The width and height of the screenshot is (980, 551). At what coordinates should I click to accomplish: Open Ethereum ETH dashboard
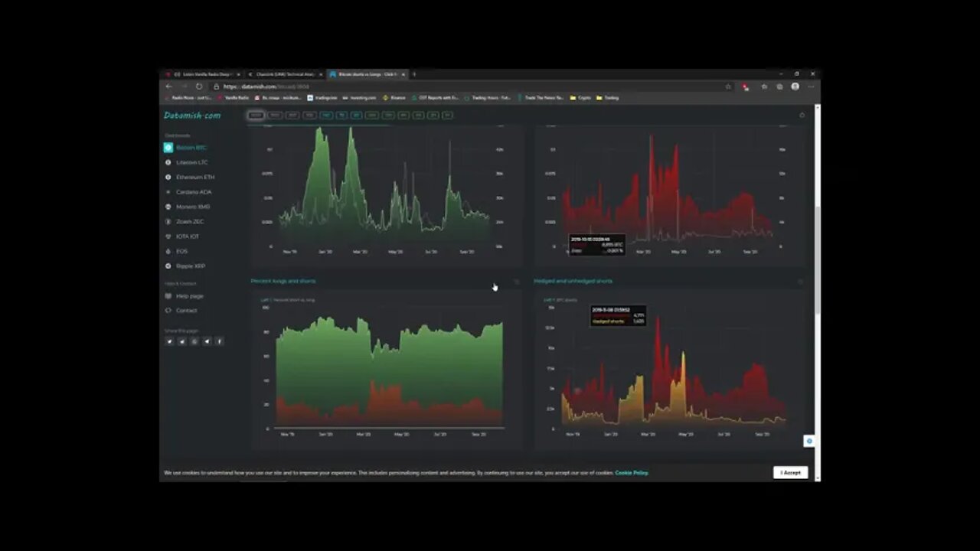(x=195, y=177)
